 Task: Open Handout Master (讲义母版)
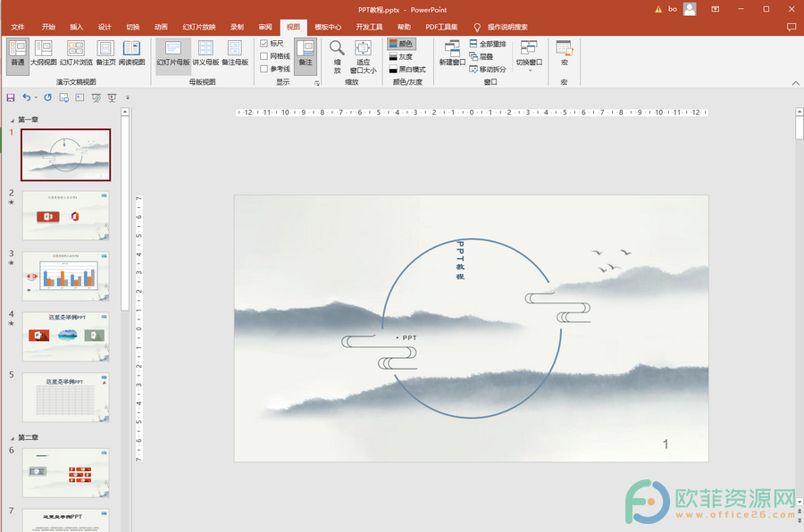(x=205, y=54)
